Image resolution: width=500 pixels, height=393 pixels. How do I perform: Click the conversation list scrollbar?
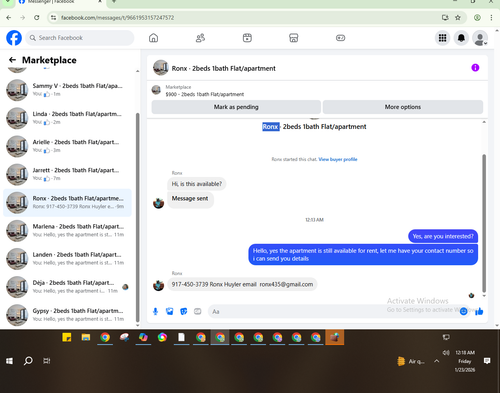[138, 217]
